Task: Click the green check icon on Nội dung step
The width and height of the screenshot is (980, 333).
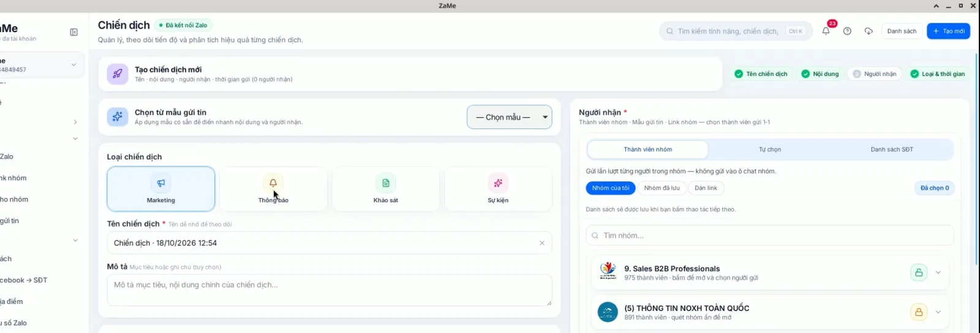Action: coord(805,74)
